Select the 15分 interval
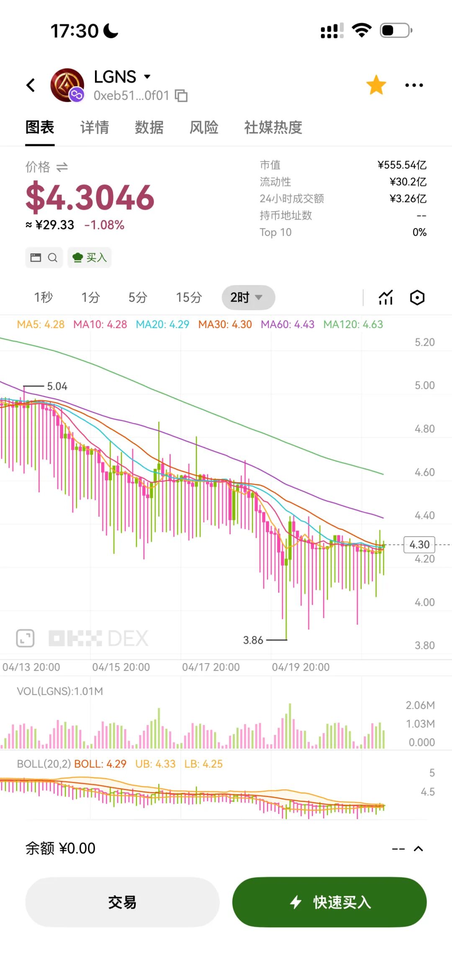Image resolution: width=452 pixels, height=980 pixels. 189,298
